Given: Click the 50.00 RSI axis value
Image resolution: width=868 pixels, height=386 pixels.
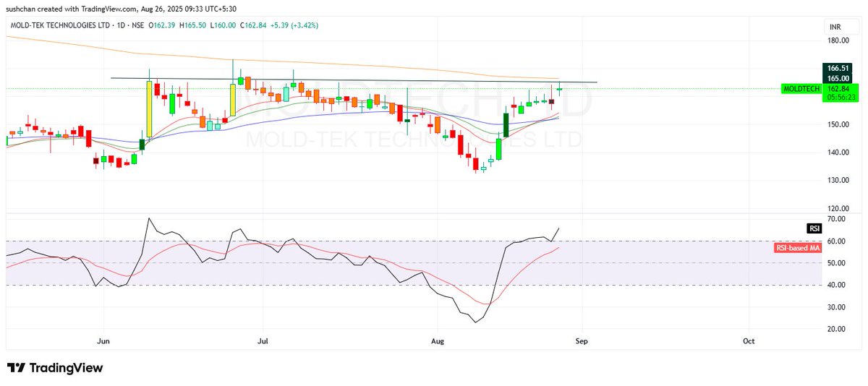Looking at the screenshot, I should point(837,263).
